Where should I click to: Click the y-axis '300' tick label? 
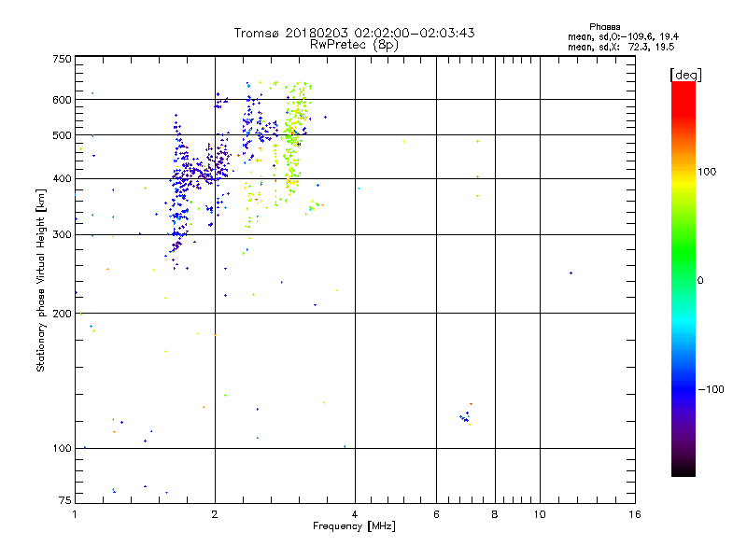point(62,235)
